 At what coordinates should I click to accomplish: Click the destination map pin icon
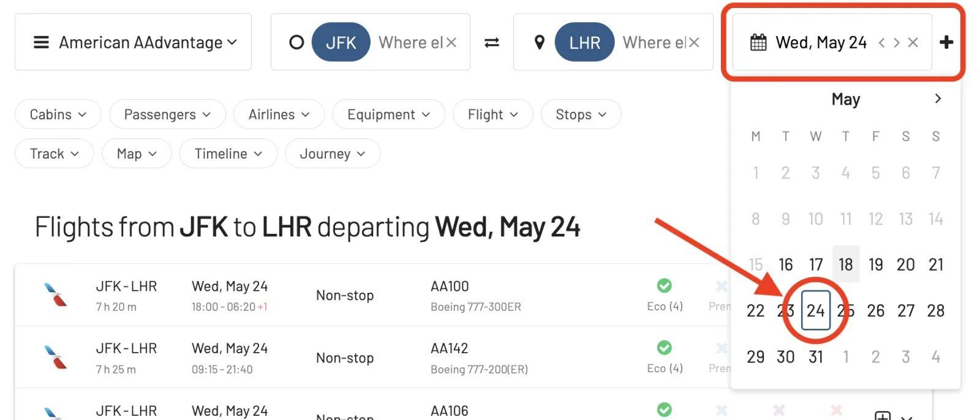click(540, 42)
